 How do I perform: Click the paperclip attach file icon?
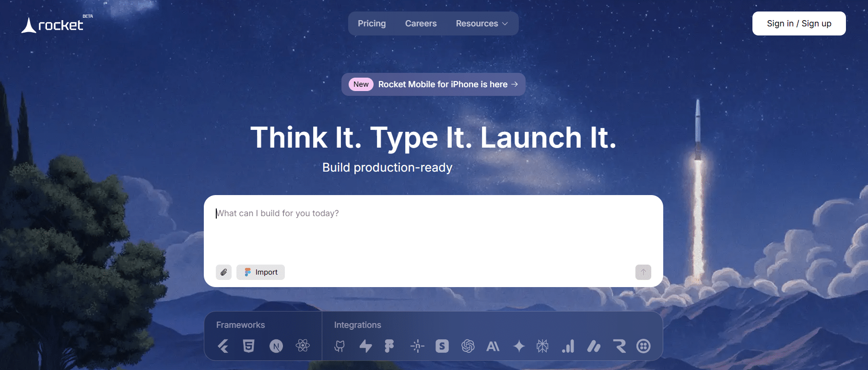[224, 272]
